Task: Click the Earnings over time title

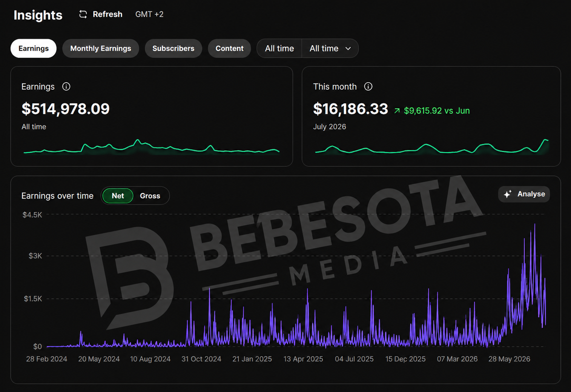Action: 57,196
